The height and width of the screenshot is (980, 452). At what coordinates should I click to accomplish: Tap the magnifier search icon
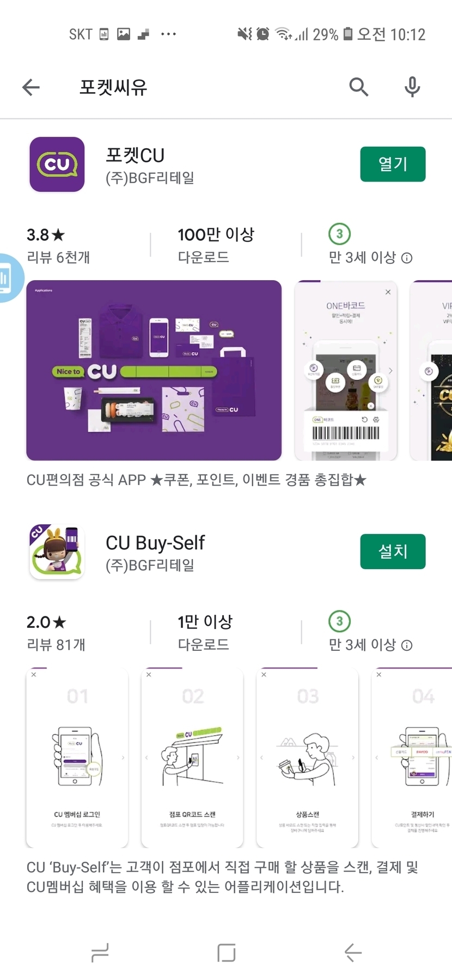click(359, 87)
